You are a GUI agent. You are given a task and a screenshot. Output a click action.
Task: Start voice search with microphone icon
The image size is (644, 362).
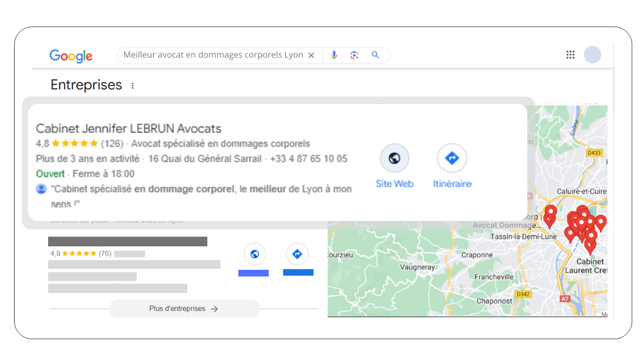334,55
